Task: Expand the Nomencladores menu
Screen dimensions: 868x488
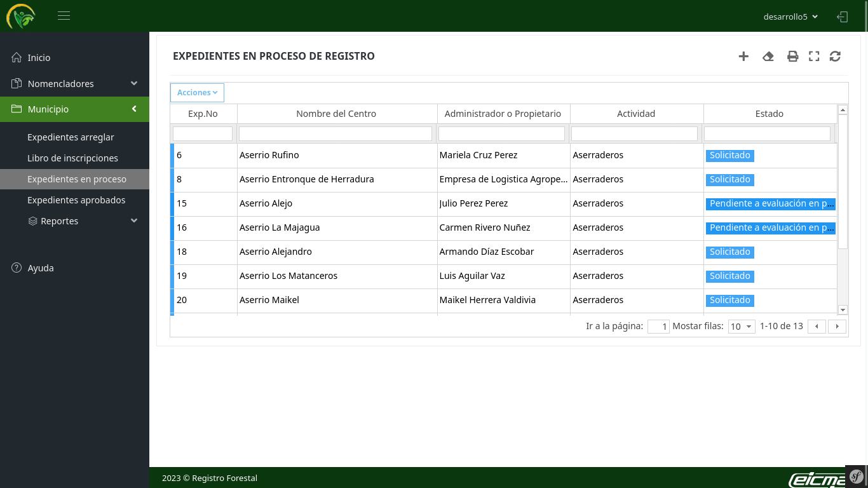Action: [x=74, y=84]
